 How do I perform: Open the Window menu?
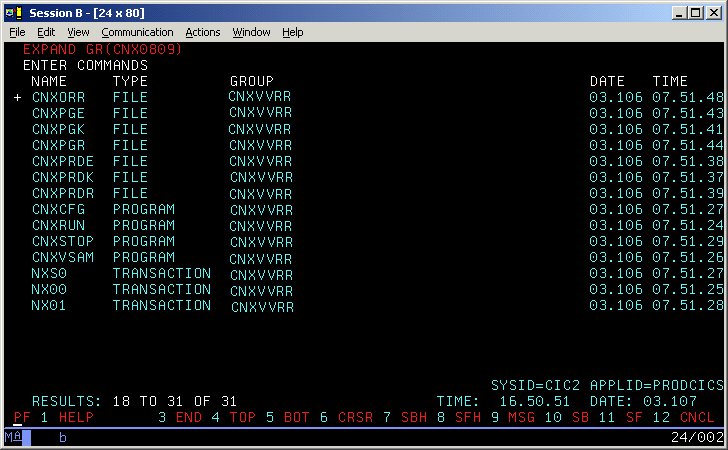click(251, 32)
